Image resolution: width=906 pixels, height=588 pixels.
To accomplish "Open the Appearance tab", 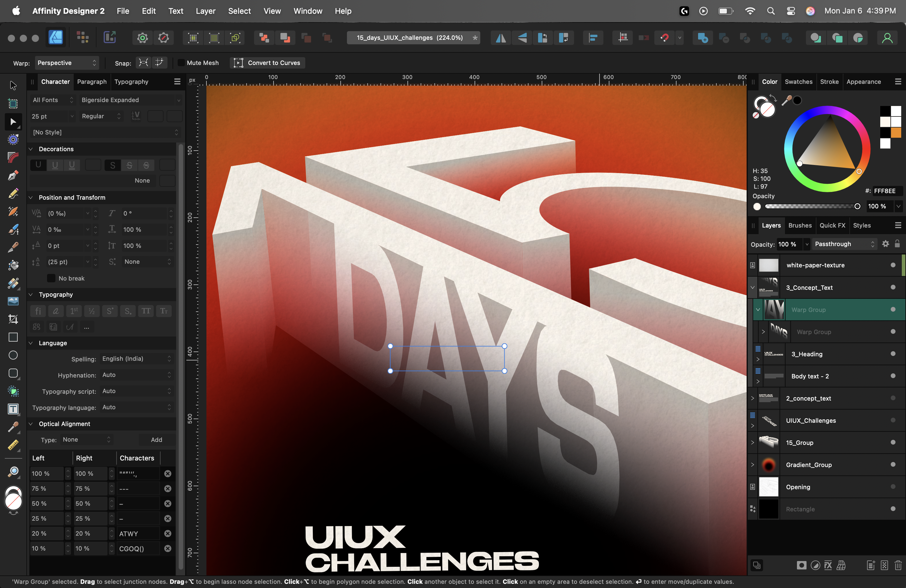I will pos(863,81).
